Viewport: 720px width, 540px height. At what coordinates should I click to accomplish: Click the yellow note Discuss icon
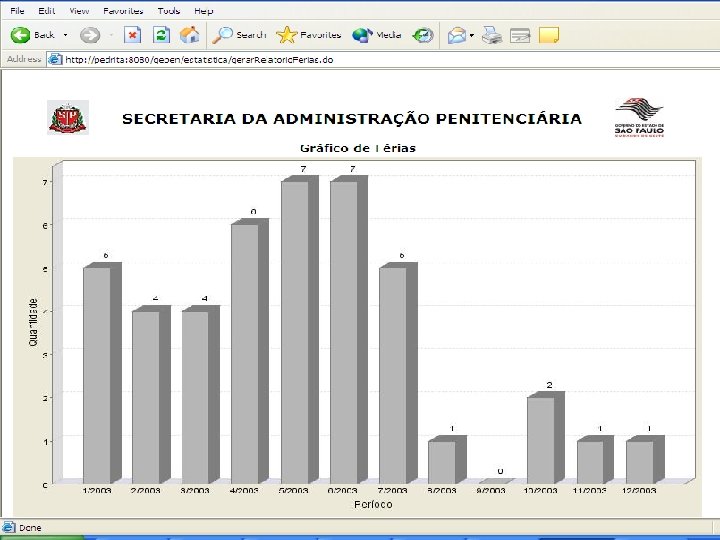pos(549,35)
